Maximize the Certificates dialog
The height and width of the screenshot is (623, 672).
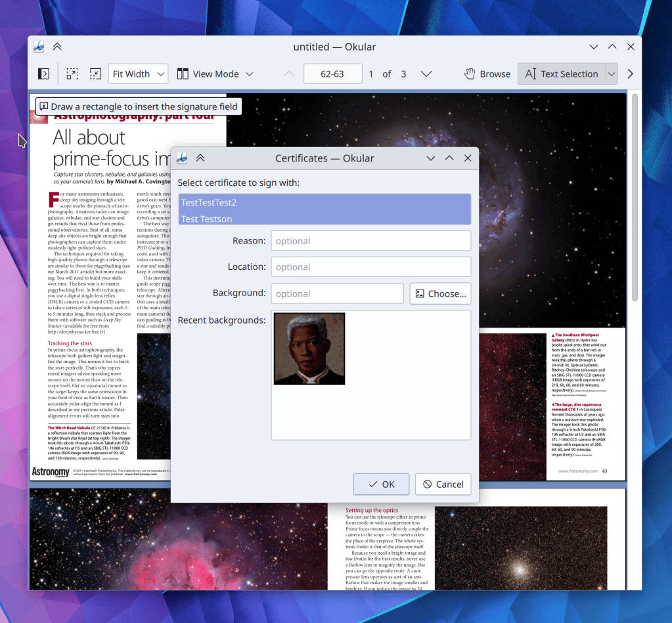coord(449,158)
